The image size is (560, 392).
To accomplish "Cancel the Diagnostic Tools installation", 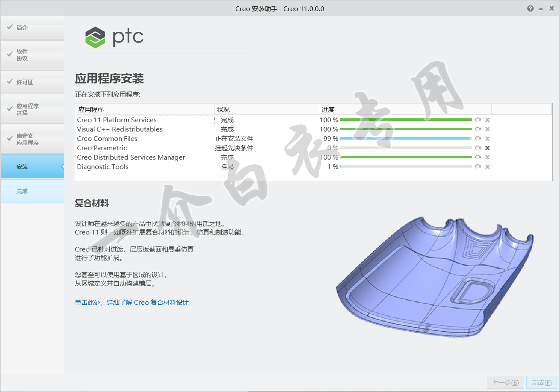I will [488, 166].
